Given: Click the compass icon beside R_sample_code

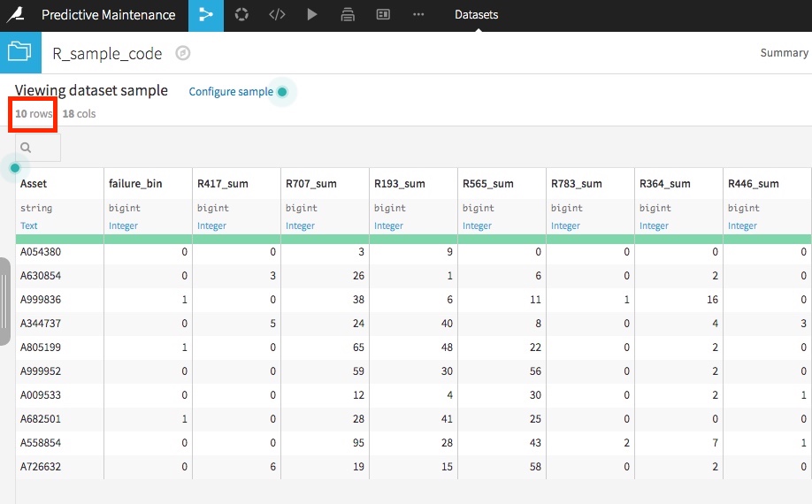Looking at the screenshot, I should (x=183, y=53).
